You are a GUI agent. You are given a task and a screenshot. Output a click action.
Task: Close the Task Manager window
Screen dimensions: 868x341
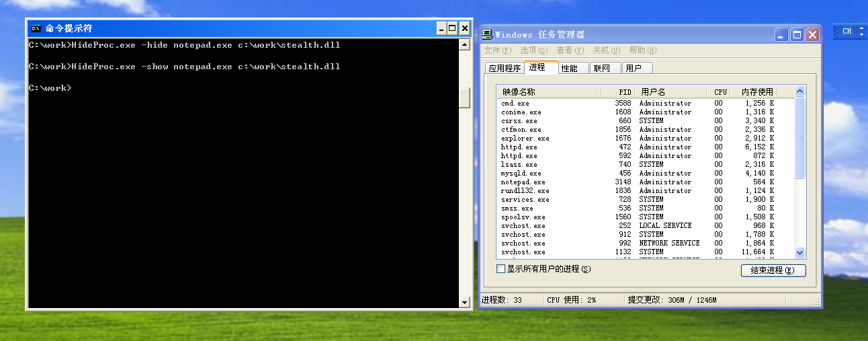tap(812, 35)
